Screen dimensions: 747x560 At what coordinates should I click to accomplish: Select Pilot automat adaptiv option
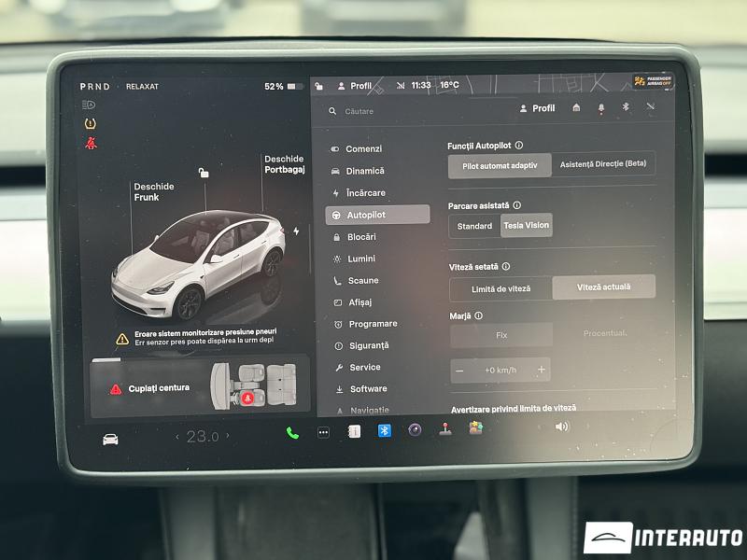500,165
